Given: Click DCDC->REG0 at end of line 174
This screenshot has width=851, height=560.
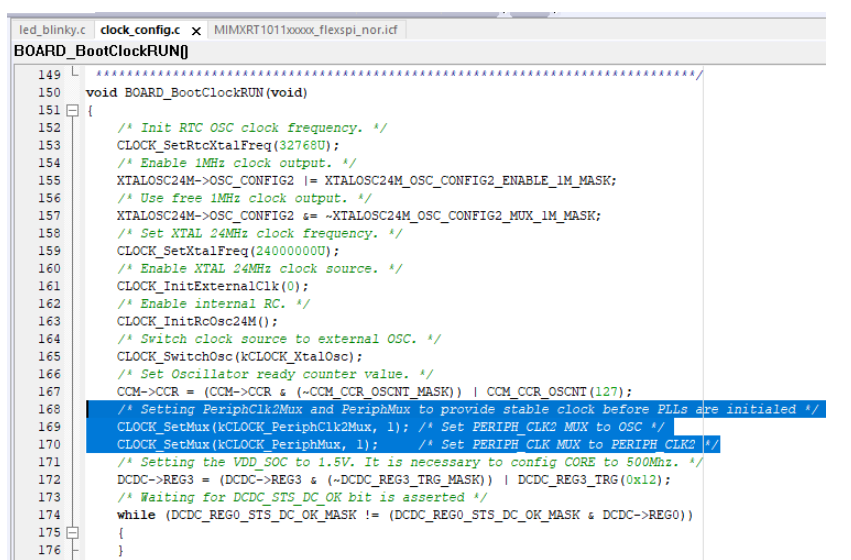Looking at the screenshot, I should click(640, 516).
